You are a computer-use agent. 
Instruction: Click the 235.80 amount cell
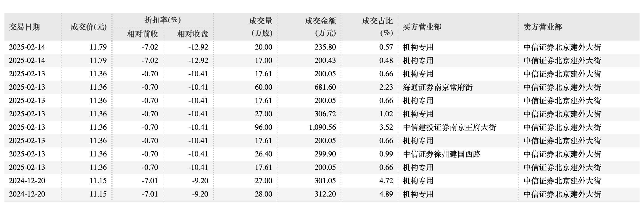[x=325, y=47]
